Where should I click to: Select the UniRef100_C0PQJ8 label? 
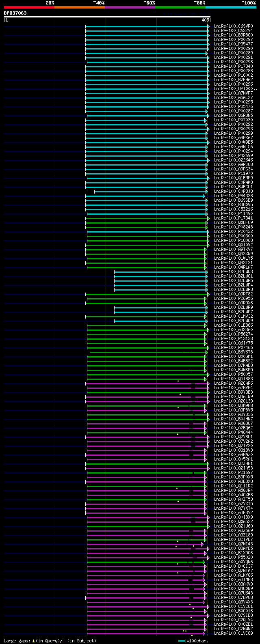click(x=233, y=191)
